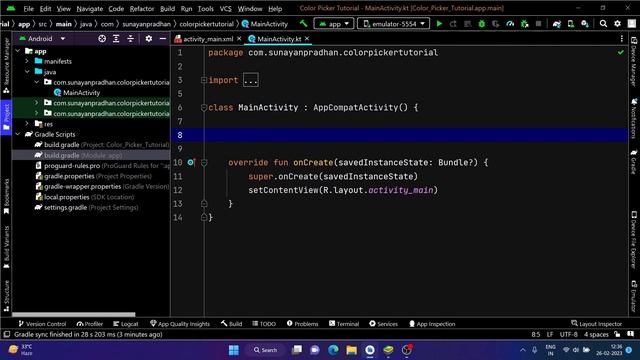Toggle the Project tool window button
This screenshot has height=360, width=640.
pyautogui.click(x=6, y=117)
